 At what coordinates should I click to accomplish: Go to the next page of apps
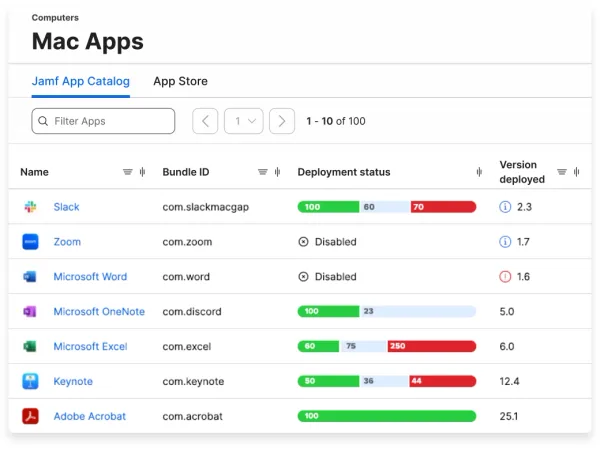[282, 121]
